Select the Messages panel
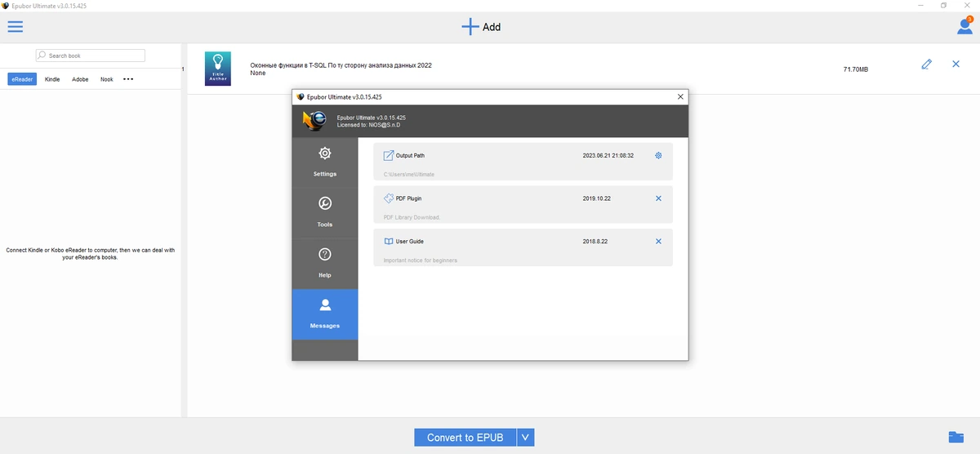The image size is (980, 454). [x=324, y=314]
